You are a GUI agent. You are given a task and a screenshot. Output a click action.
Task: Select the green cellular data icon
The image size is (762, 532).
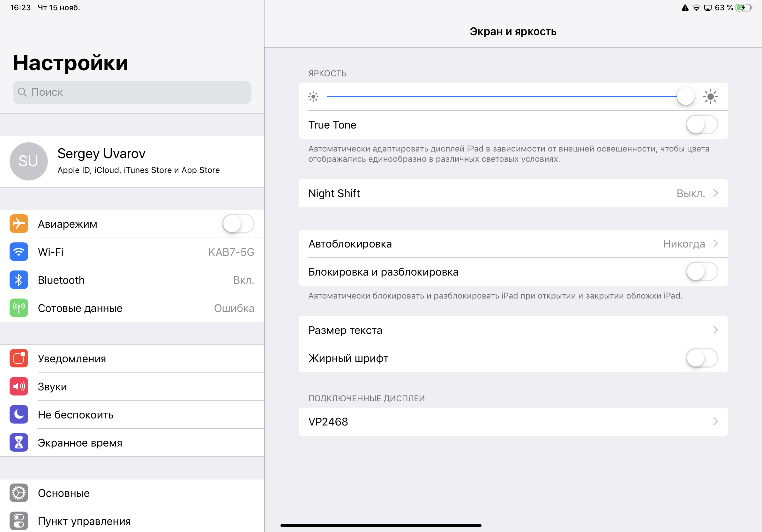19,308
